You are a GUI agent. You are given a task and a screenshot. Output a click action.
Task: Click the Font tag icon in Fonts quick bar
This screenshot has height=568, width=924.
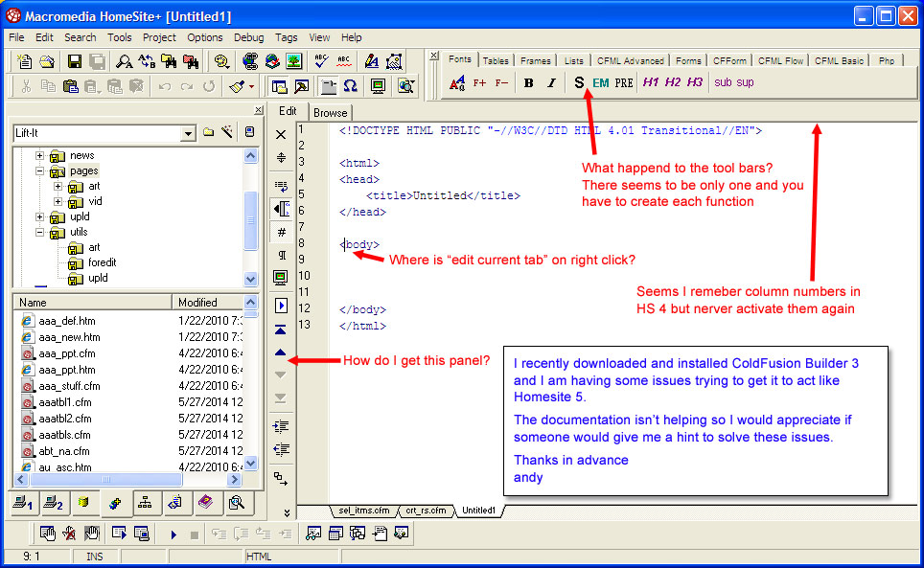point(457,83)
